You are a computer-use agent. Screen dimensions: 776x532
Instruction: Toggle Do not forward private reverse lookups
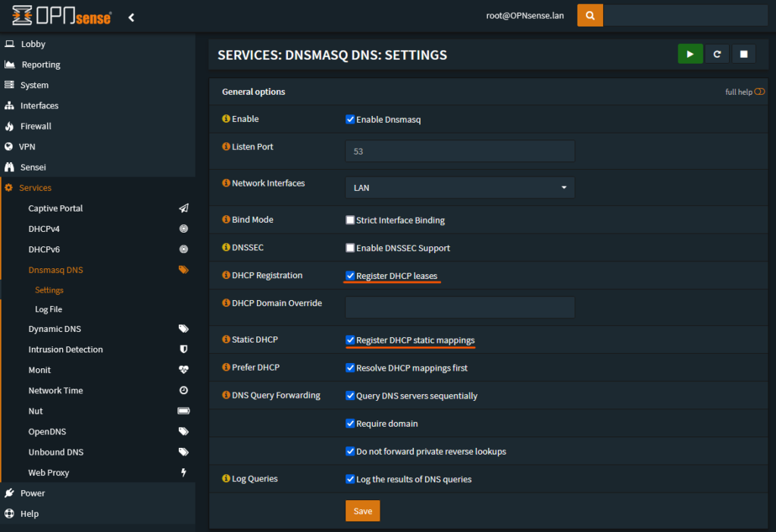coord(350,452)
